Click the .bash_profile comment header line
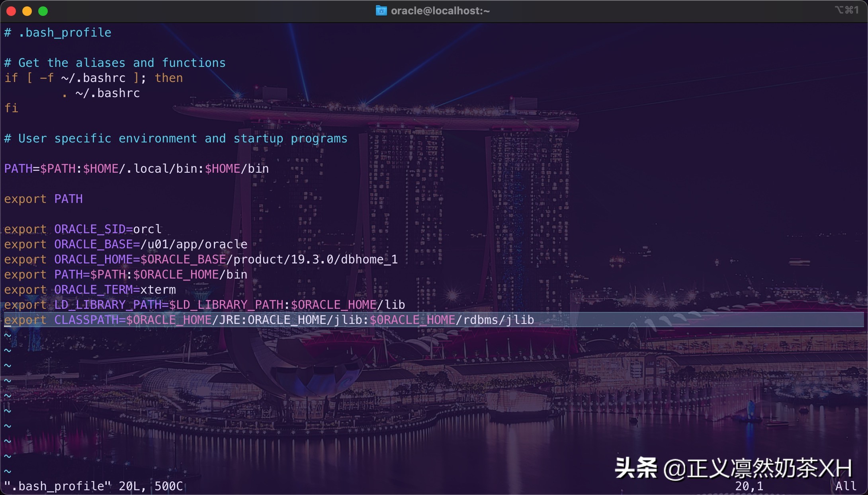The height and width of the screenshot is (495, 868). pyautogui.click(x=57, y=32)
